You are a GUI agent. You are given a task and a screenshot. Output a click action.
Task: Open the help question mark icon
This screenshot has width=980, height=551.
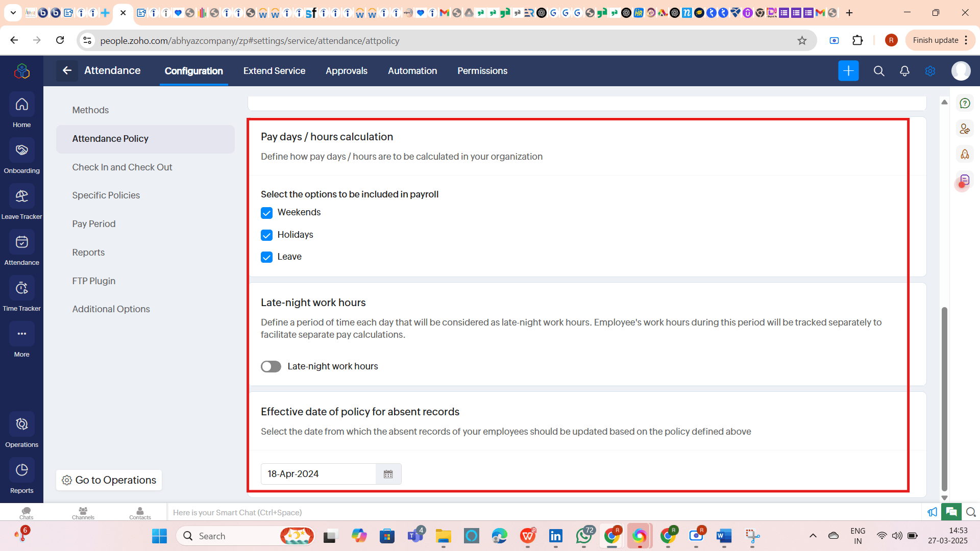[965, 103]
